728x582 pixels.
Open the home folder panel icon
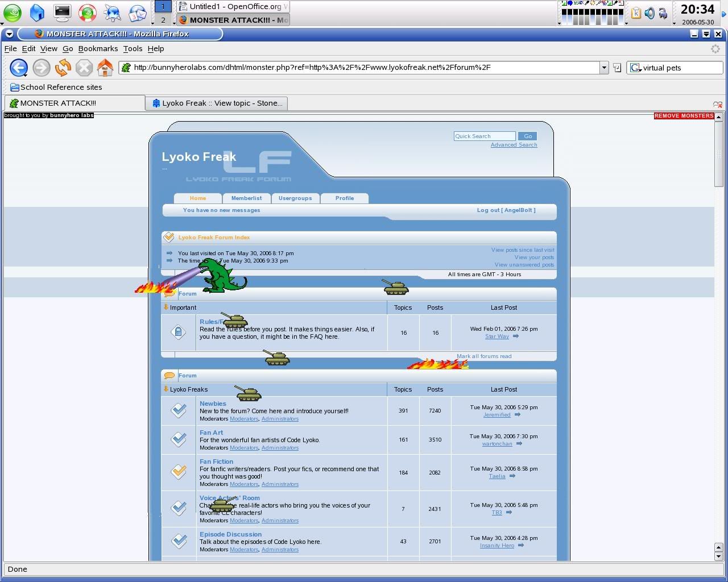[37, 13]
